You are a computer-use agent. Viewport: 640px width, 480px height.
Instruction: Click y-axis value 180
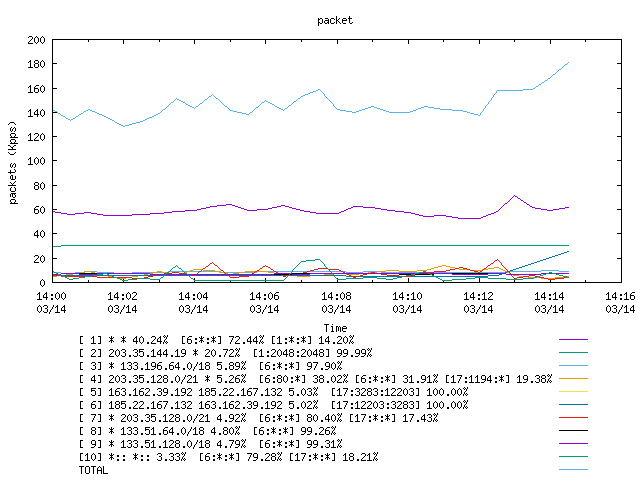coord(36,64)
